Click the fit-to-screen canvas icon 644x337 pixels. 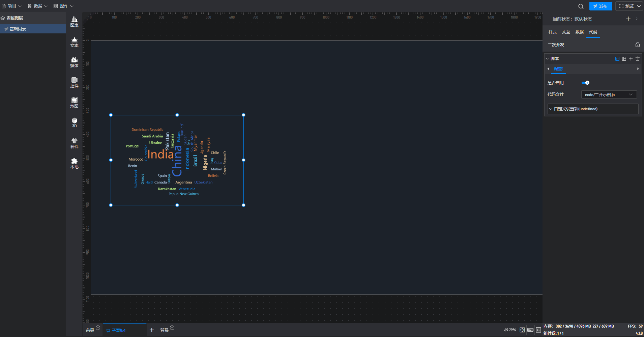(x=522, y=330)
